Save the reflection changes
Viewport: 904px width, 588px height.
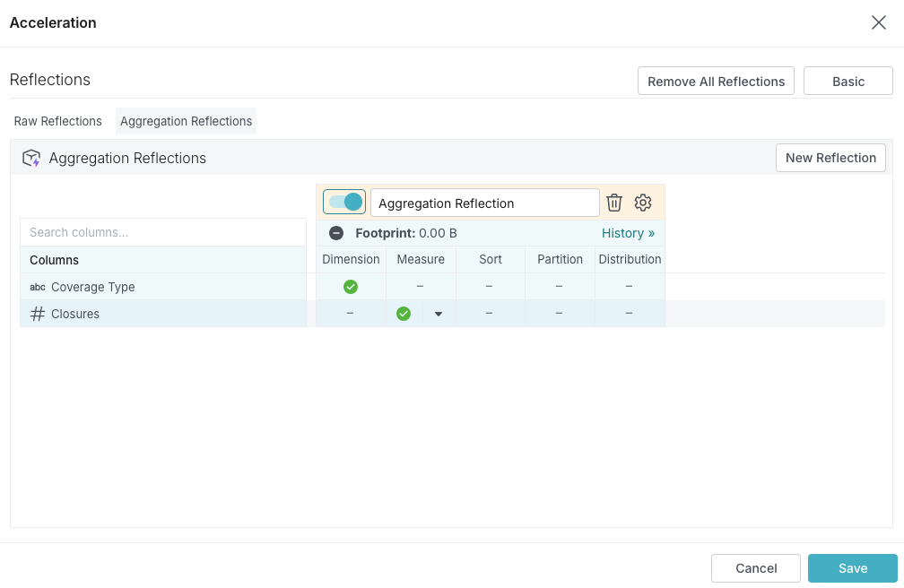[x=852, y=568]
